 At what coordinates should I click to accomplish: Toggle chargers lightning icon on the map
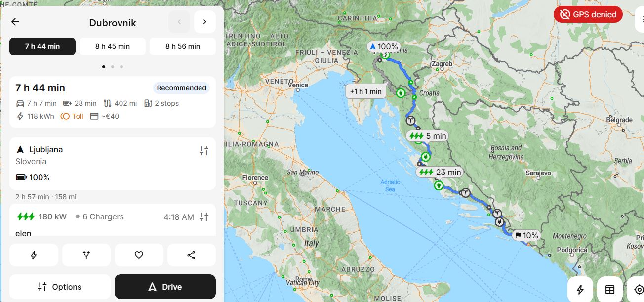(580, 290)
